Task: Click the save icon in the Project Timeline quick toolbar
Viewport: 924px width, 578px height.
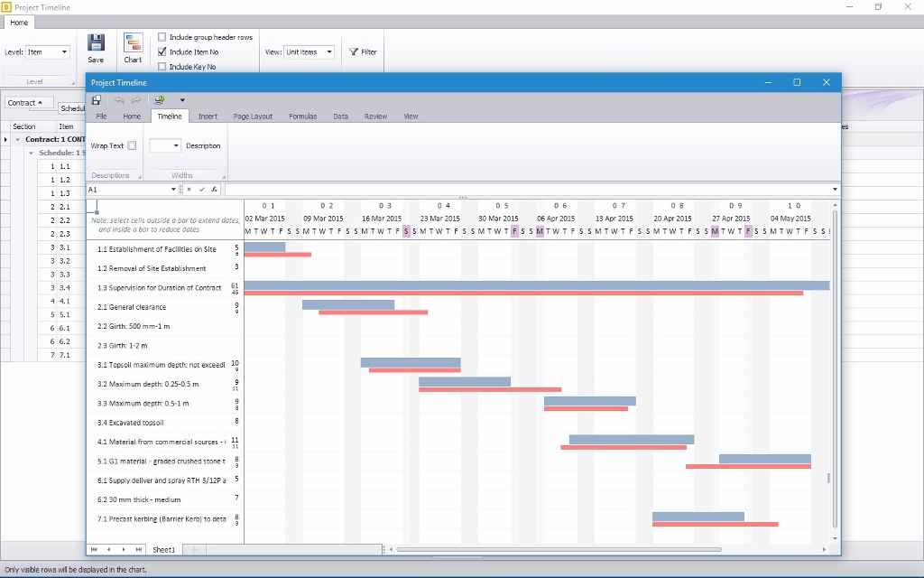Action: pyautogui.click(x=96, y=100)
